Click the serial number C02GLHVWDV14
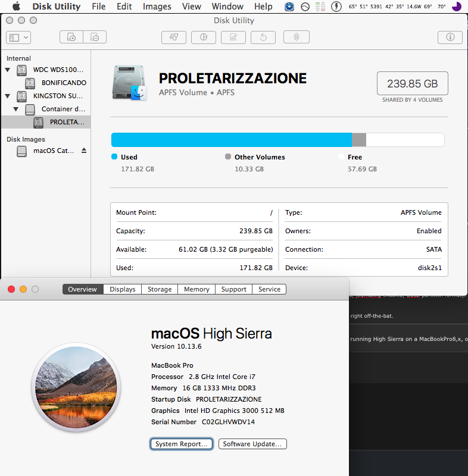 [228, 422]
